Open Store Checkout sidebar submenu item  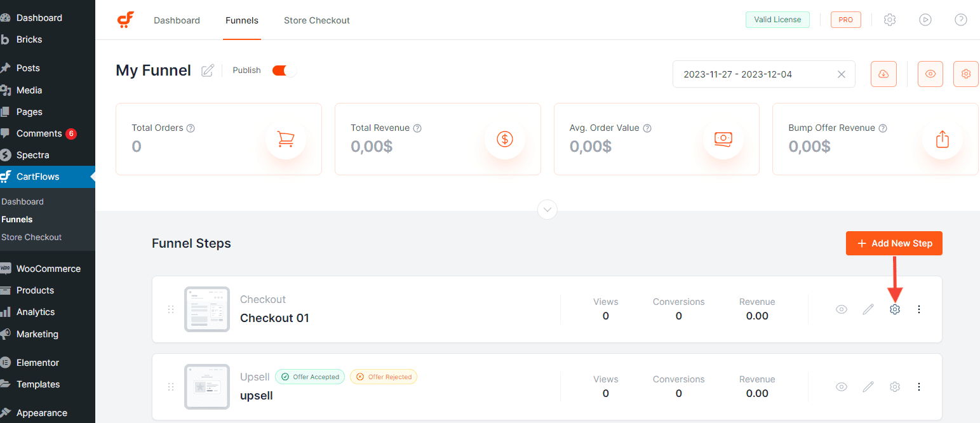coord(32,237)
